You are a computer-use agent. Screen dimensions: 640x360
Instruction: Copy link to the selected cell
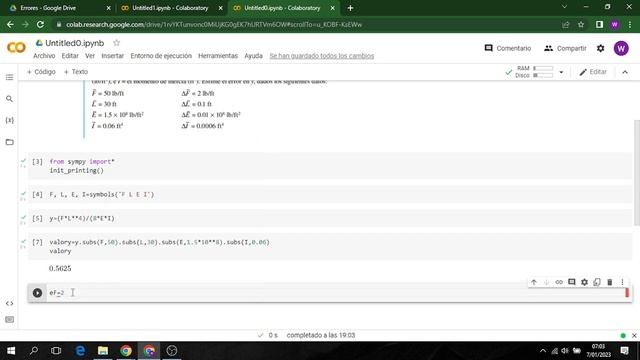tap(559, 282)
